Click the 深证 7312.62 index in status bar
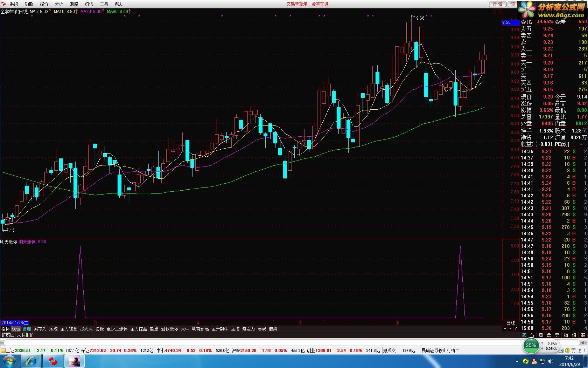588x368 pixels. (93, 350)
